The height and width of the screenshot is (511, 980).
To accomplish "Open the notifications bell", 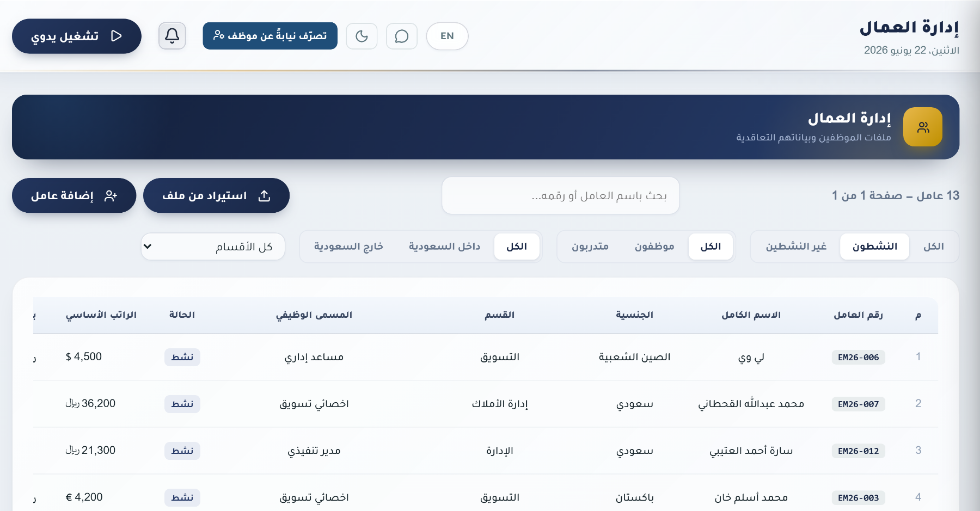I will 172,36.
